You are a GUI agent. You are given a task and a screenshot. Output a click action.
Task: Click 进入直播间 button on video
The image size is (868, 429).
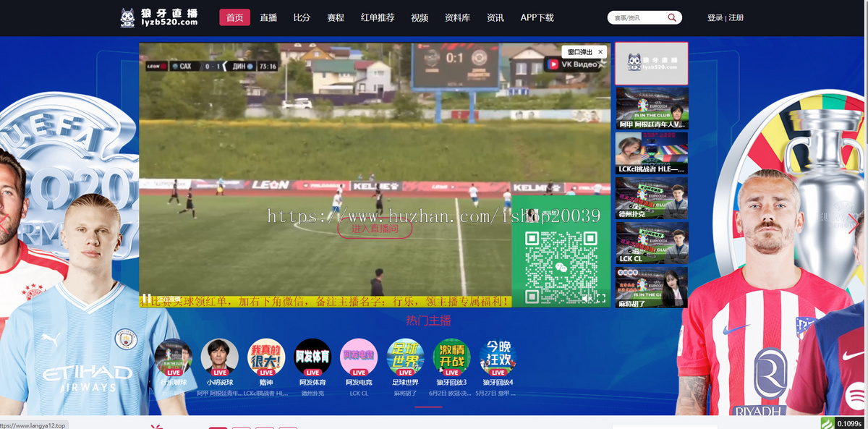[375, 229]
